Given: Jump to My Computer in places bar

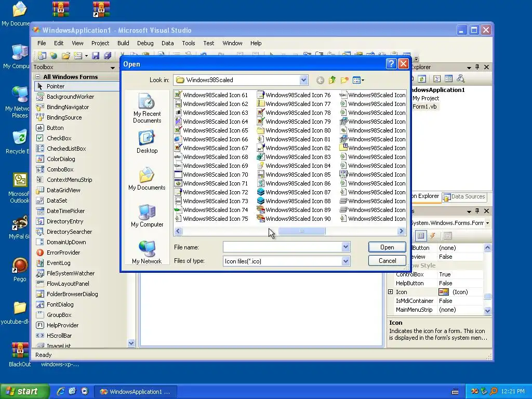Looking at the screenshot, I should pos(147,216).
